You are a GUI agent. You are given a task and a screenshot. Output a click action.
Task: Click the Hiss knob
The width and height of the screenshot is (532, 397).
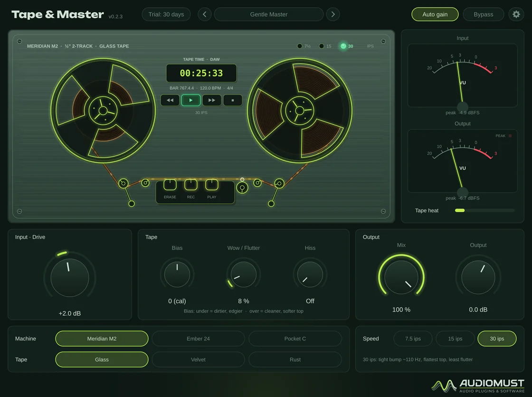click(310, 274)
